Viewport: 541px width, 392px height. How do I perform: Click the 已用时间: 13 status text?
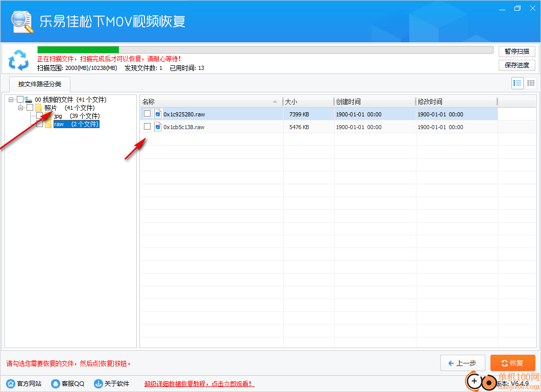point(187,68)
